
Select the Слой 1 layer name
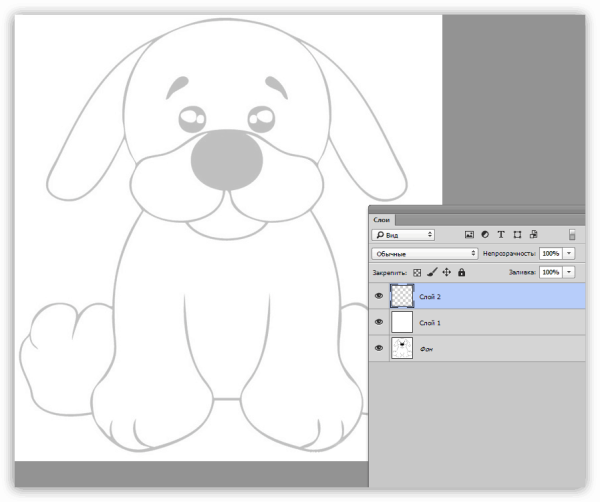point(430,323)
